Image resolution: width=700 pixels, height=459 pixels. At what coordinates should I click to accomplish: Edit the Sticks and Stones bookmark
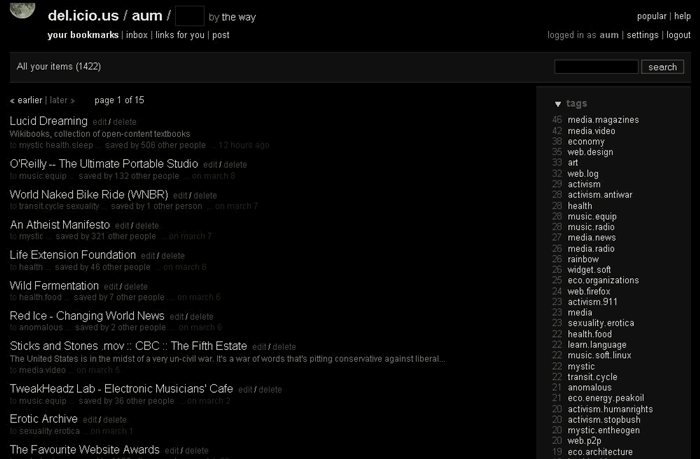259,347
